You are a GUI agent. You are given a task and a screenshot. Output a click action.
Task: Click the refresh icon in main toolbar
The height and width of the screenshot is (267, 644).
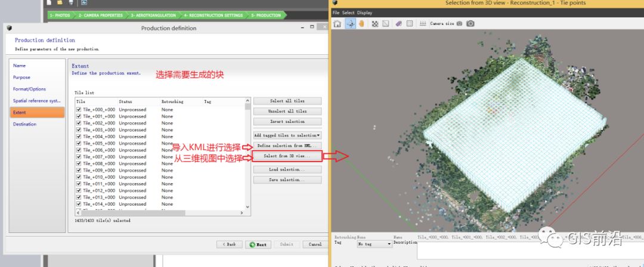pos(84,2)
